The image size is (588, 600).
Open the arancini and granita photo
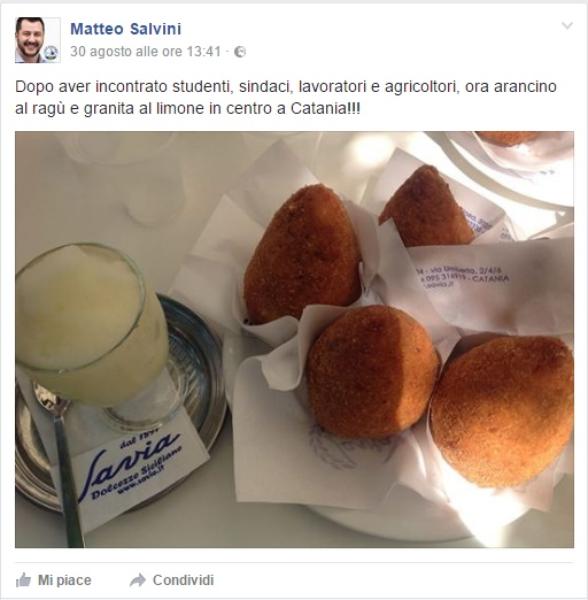coord(294,339)
